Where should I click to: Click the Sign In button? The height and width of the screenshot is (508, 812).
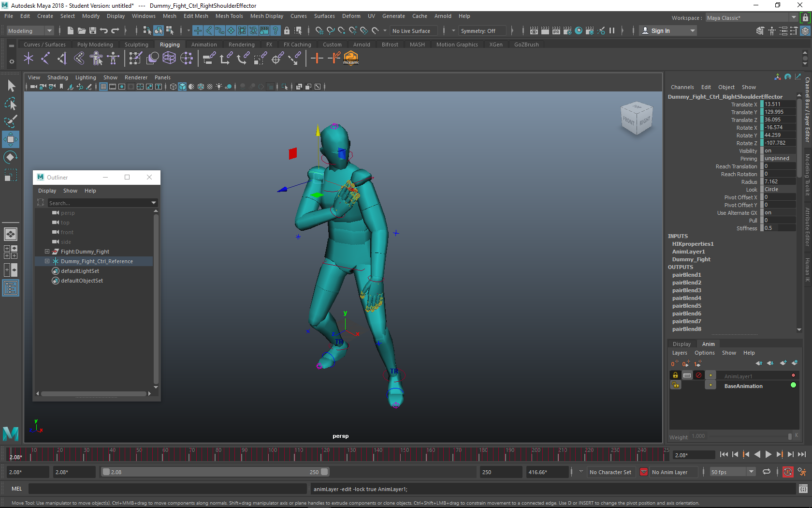click(660, 31)
